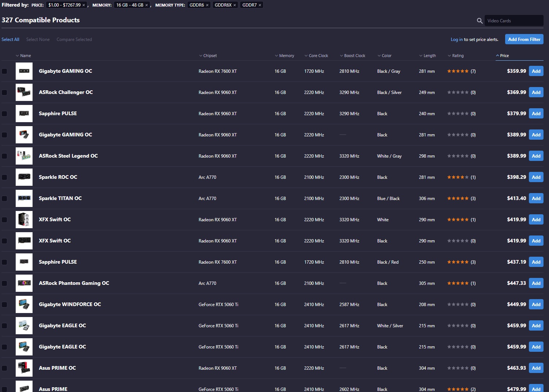549x392 pixels.
Task: Click the $413.40 price
Action: (x=516, y=199)
